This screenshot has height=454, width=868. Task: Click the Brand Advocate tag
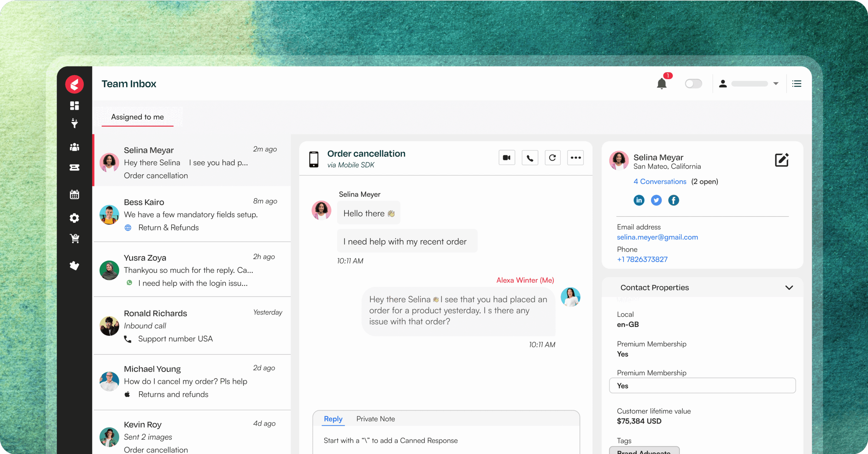click(x=644, y=451)
